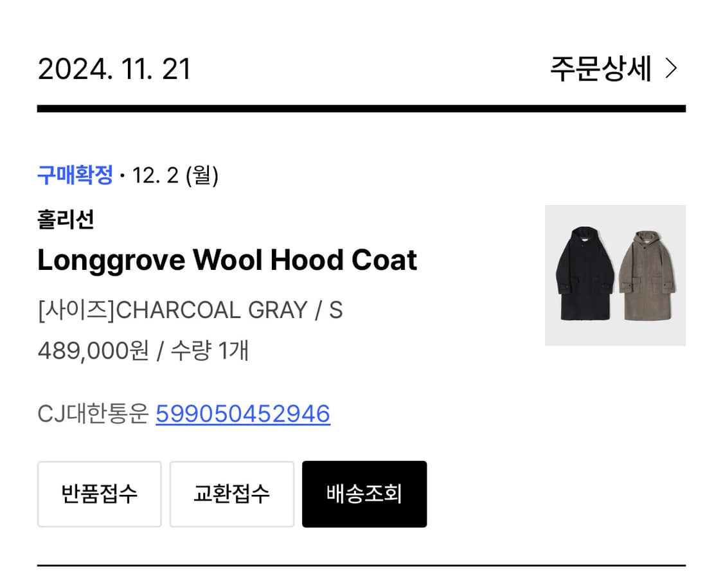This screenshot has width=723, height=588.
Task: Open the coat product thumbnail image
Action: (615, 275)
